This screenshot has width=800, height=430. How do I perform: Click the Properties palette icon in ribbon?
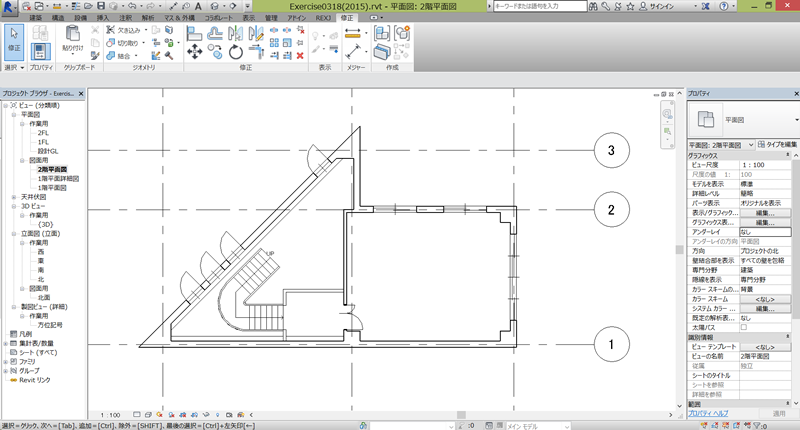point(40,52)
